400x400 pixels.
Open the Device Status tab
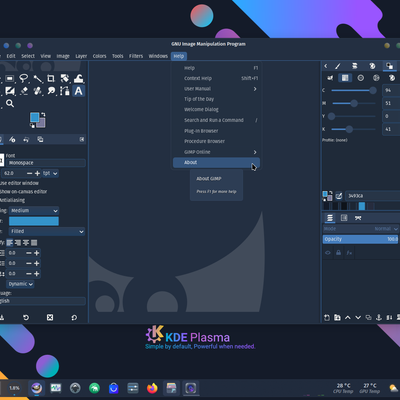[x=12, y=139]
